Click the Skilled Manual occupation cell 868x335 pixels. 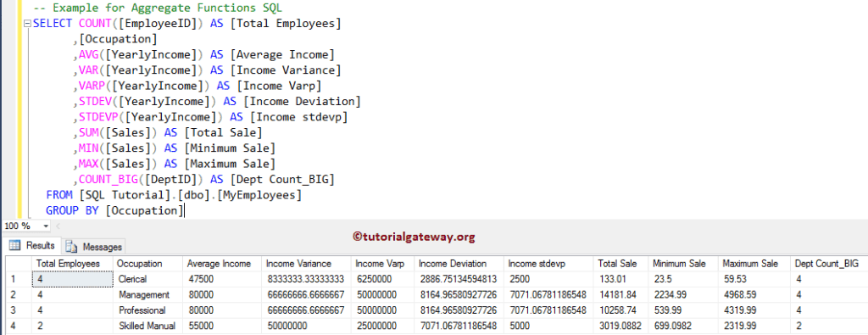tap(147, 326)
